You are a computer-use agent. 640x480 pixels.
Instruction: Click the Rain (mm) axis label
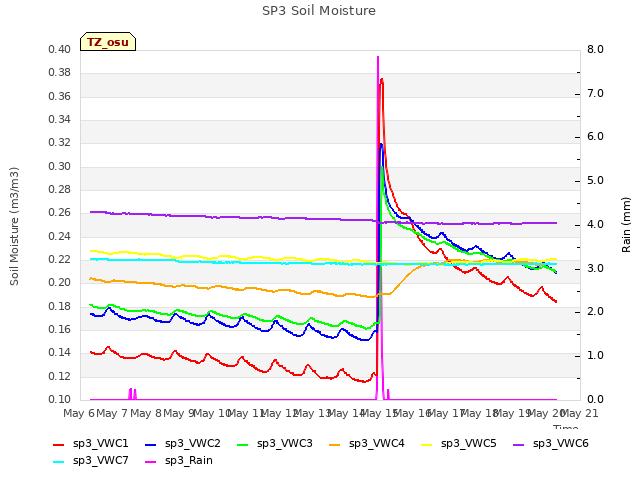coord(626,225)
